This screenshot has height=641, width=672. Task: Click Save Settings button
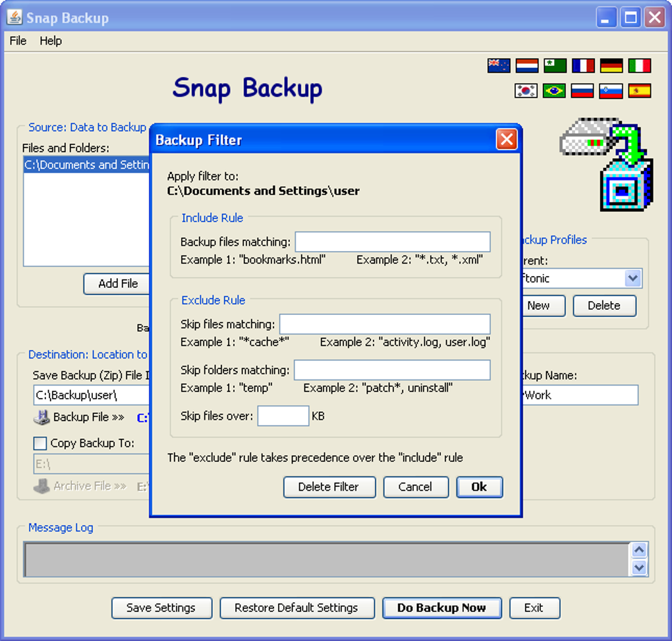click(161, 608)
